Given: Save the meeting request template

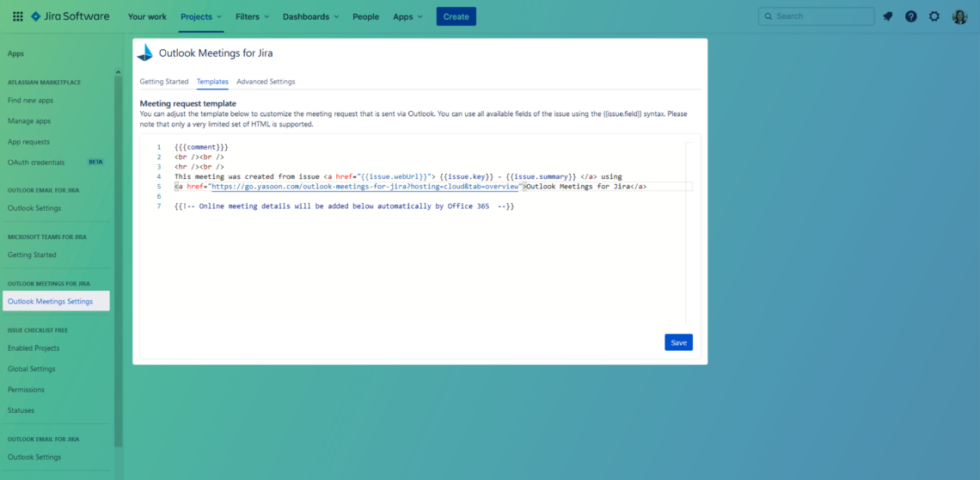Looking at the screenshot, I should pos(679,342).
